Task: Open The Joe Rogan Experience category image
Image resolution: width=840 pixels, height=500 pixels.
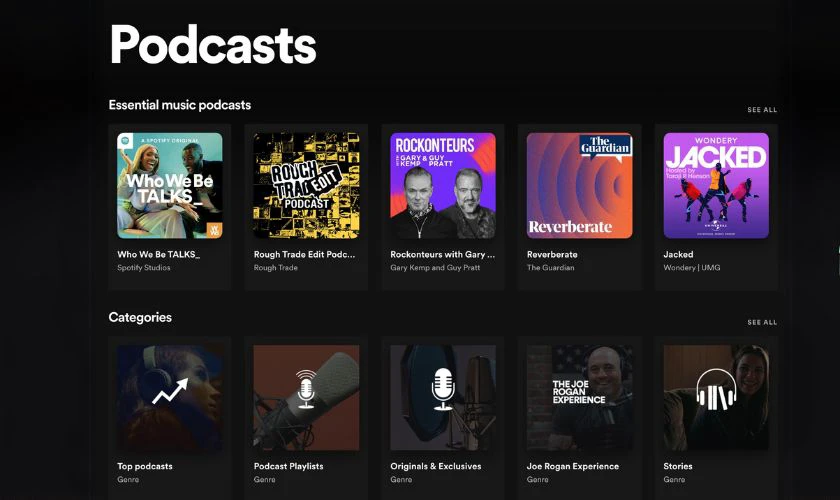Action: pos(580,398)
